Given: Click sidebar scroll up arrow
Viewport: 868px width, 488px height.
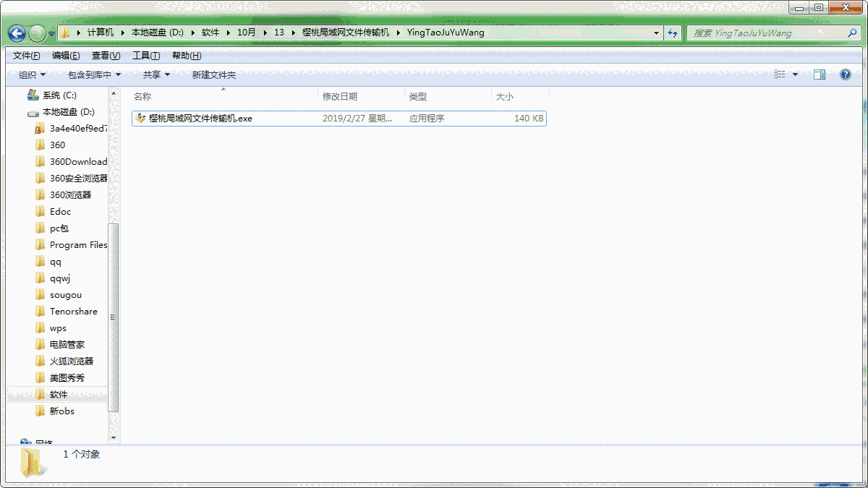Looking at the screenshot, I should pyautogui.click(x=114, y=94).
